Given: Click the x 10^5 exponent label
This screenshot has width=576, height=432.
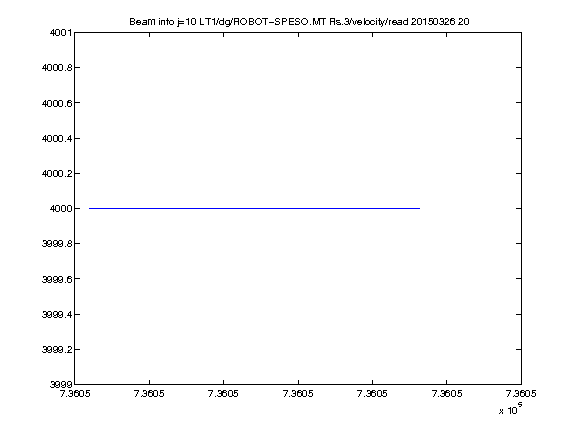Looking at the screenshot, I should click(511, 409).
